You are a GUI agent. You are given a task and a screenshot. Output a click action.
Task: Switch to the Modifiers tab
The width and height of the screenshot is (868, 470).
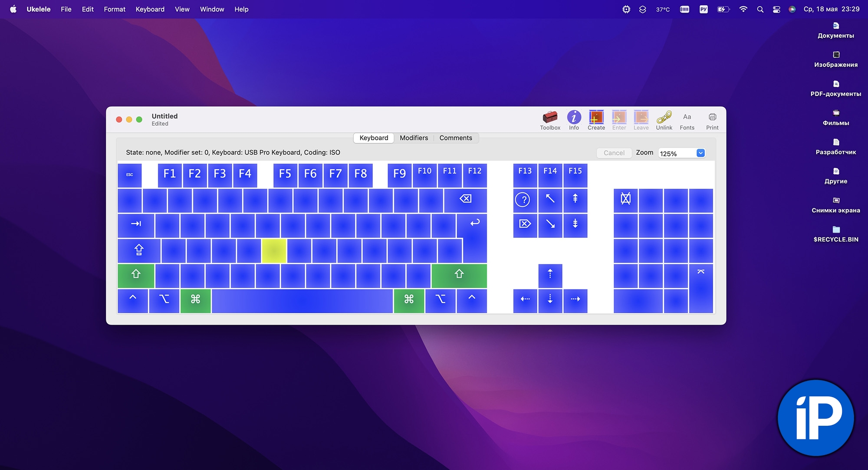coord(414,138)
